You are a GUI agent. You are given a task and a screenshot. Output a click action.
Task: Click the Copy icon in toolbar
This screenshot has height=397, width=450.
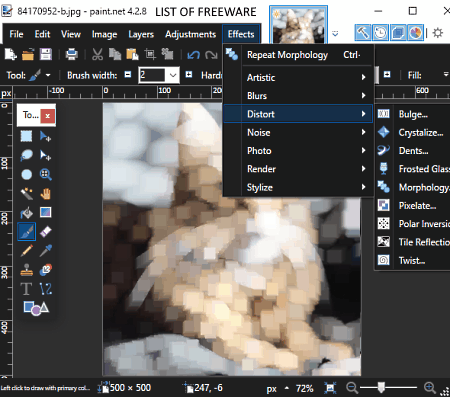coord(115,54)
